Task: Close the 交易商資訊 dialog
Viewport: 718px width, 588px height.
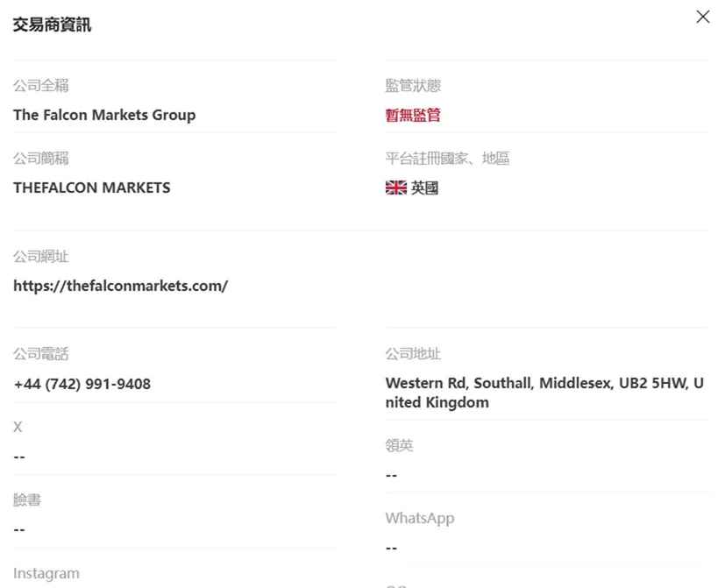Action: point(702,17)
